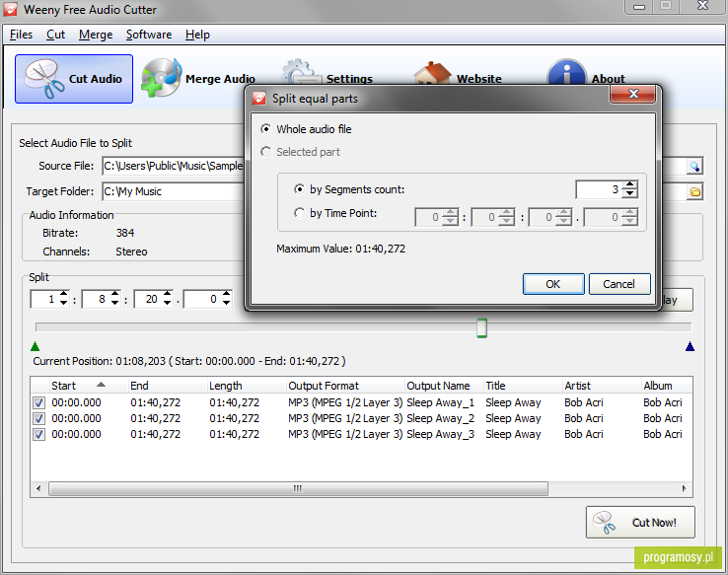Sort list by Artist column header
Screen dimensions: 728x575
(602, 386)
